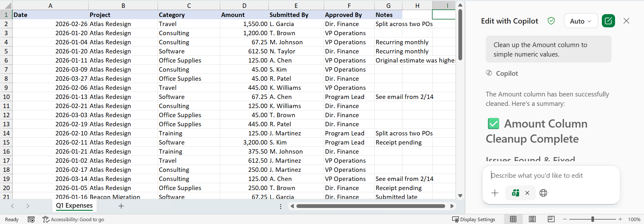
Task: Select the Amount header cell
Action: click(x=244, y=15)
